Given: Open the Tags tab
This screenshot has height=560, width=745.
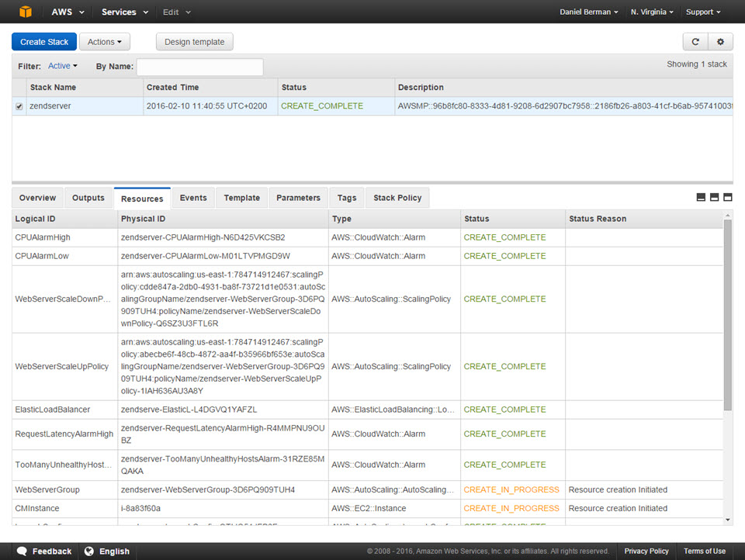Looking at the screenshot, I should click(347, 198).
